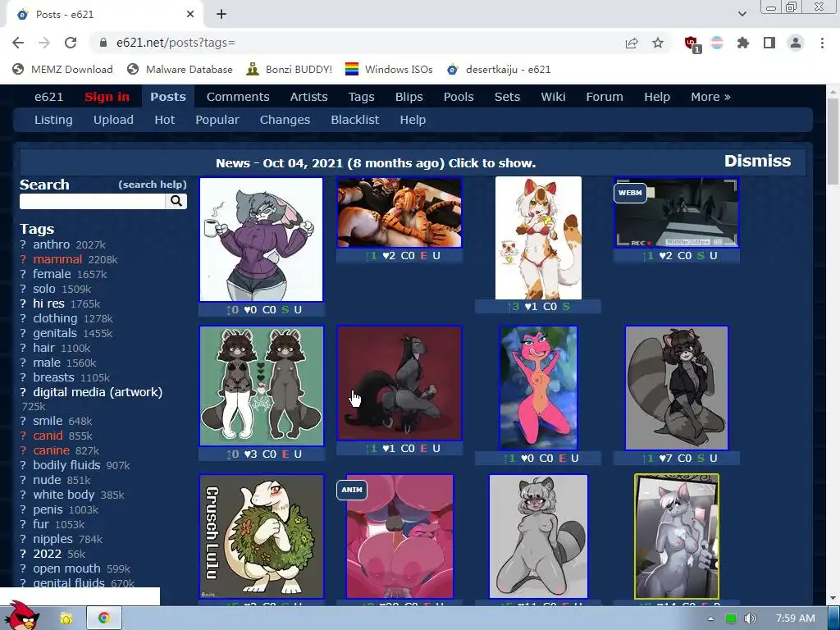Toggle the browser side panel icon
Screen dimensions: 840x630
[769, 43]
